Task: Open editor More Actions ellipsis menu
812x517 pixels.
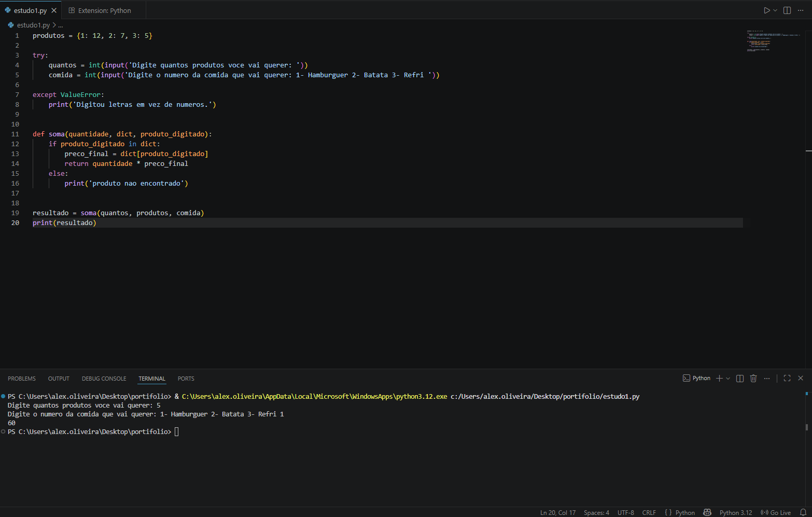Action: coord(801,10)
